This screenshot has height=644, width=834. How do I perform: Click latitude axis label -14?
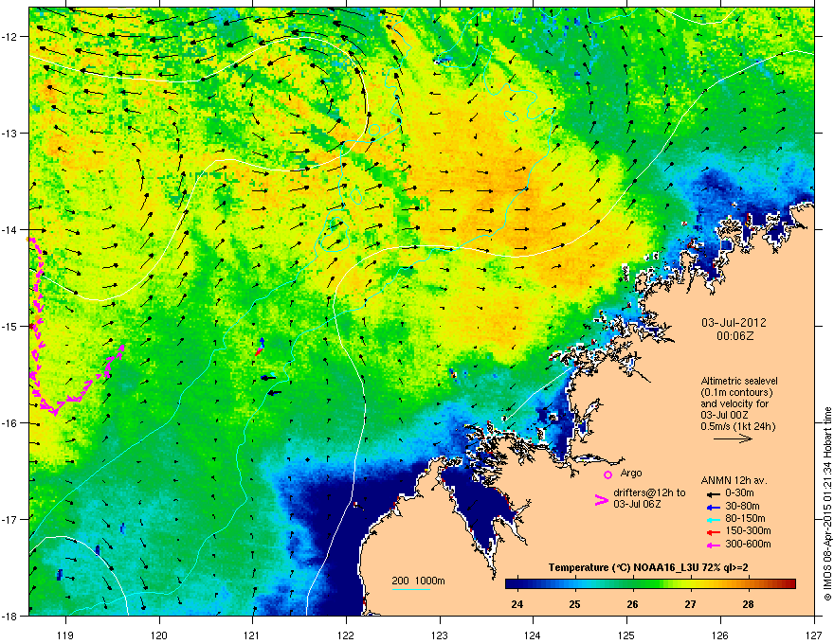click(10, 230)
